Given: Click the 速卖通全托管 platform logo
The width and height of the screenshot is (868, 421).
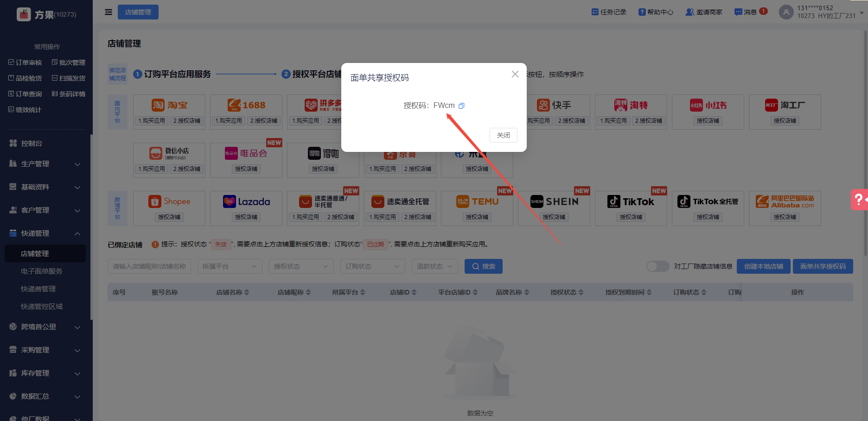Looking at the screenshot, I should 400,201.
